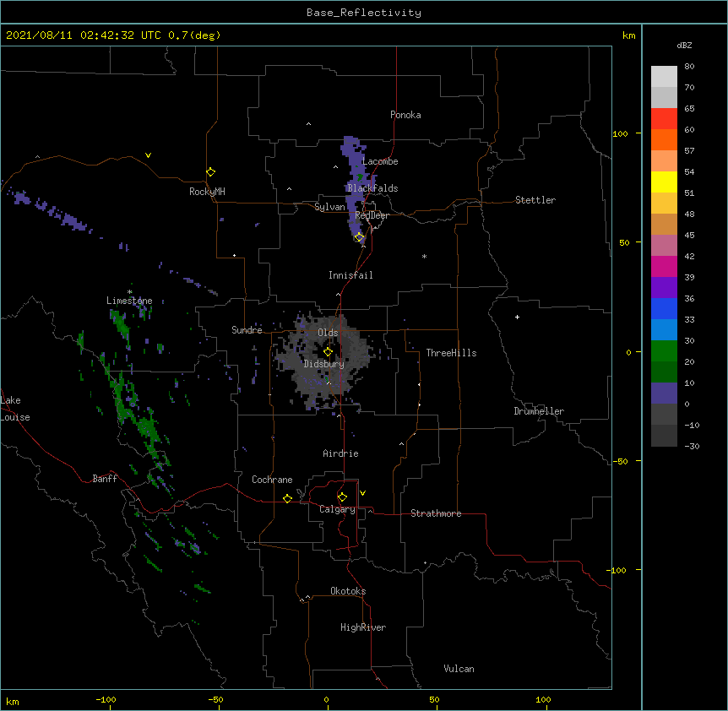
Task: Click the Lake Louise label
Action: point(14,409)
